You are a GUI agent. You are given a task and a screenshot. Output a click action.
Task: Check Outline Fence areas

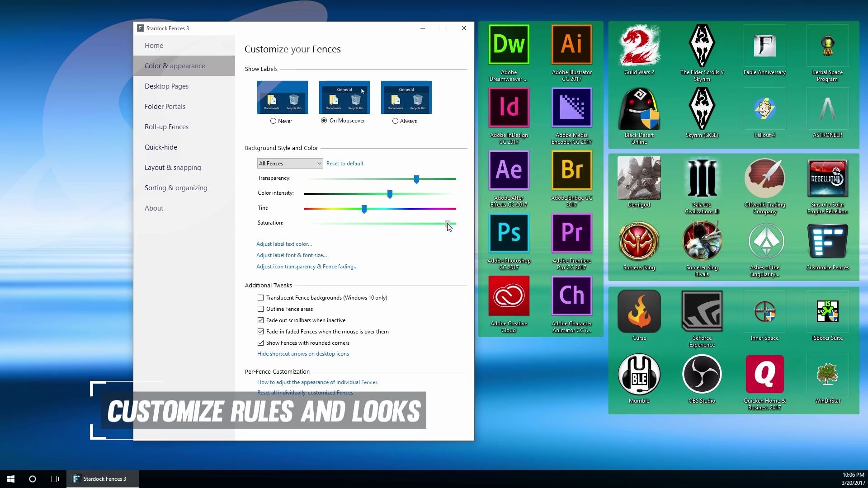[260, 309]
